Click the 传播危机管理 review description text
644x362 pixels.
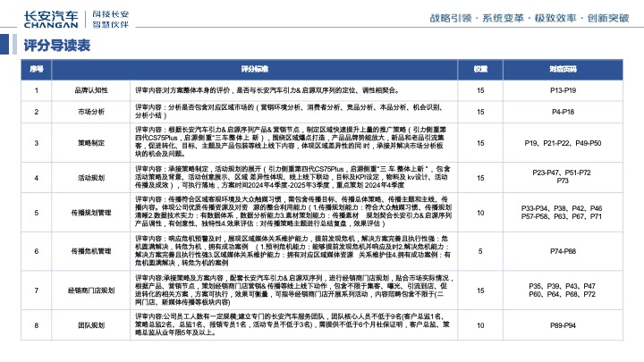pyautogui.click(x=292, y=251)
